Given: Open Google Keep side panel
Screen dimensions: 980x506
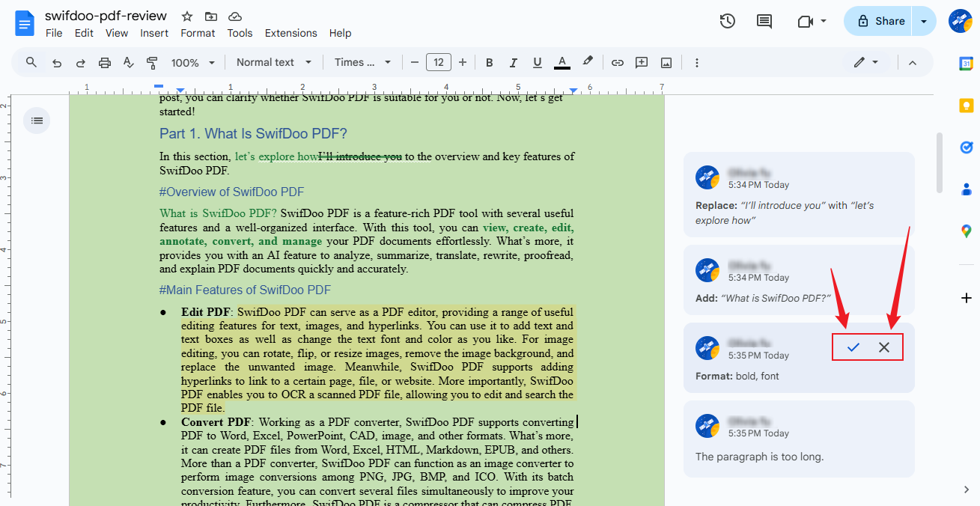Looking at the screenshot, I should point(966,106).
